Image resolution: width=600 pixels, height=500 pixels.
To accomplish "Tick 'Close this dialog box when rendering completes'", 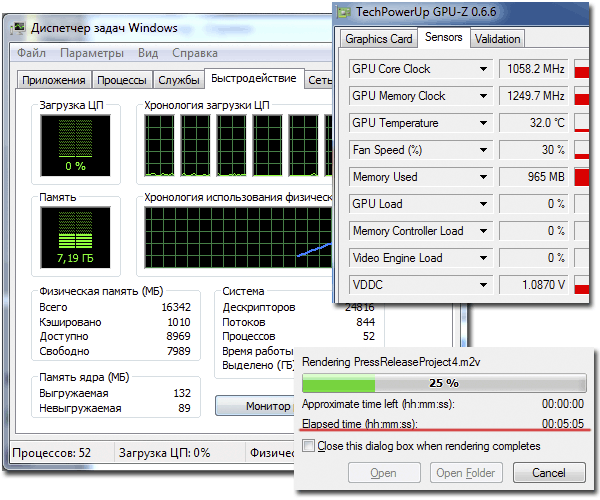I will coord(308,446).
